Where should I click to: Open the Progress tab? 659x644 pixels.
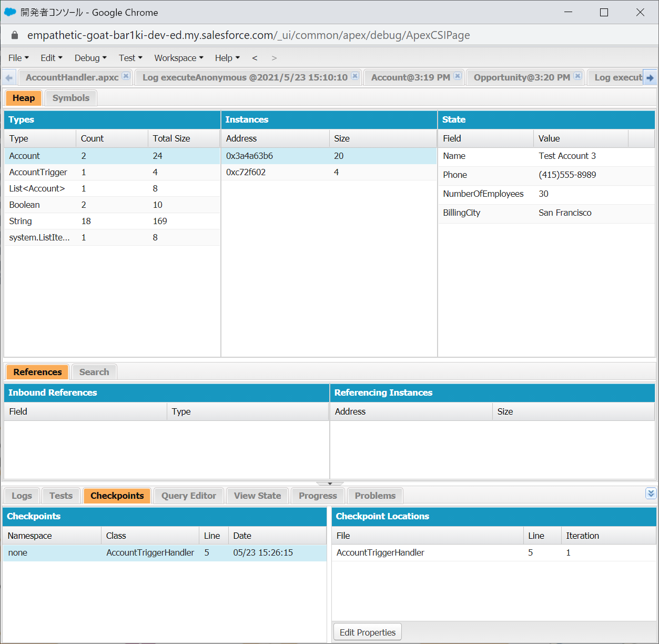(318, 496)
